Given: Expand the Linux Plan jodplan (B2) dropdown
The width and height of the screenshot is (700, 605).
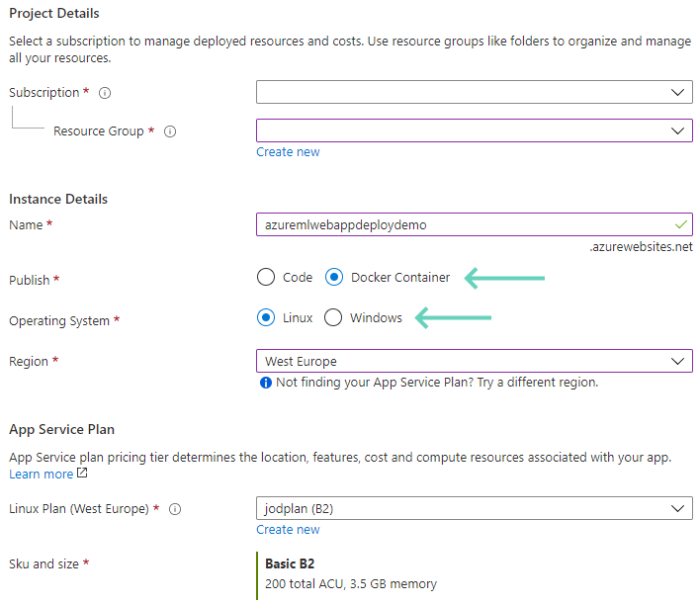Looking at the screenshot, I should [x=474, y=508].
